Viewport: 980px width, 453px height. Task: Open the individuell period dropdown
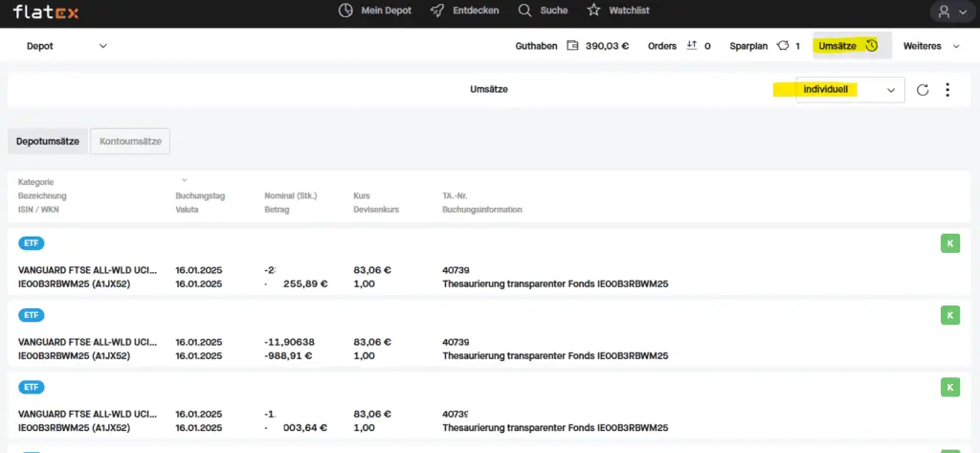[x=850, y=90]
